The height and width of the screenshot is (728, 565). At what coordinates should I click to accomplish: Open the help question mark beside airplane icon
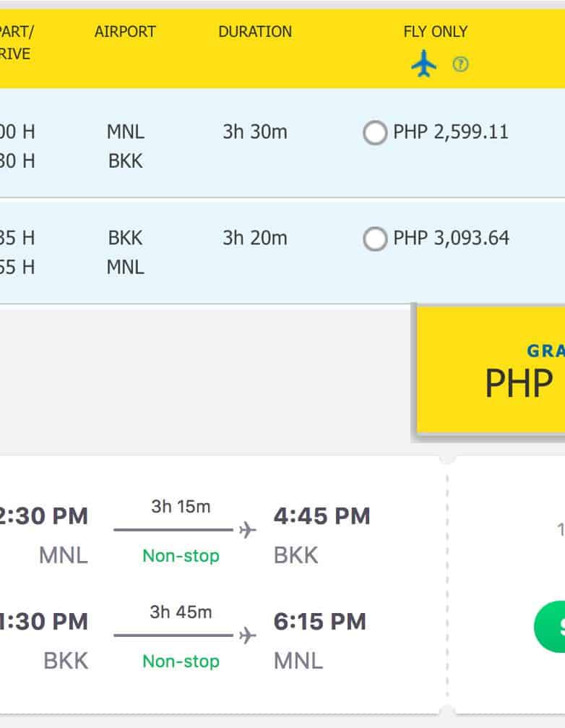460,65
